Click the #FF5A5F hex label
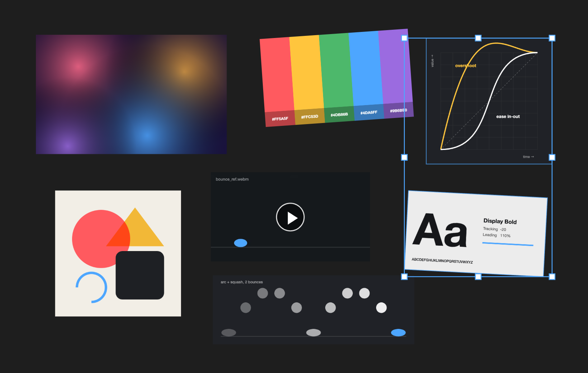Image resolution: width=588 pixels, height=373 pixels. point(280,119)
